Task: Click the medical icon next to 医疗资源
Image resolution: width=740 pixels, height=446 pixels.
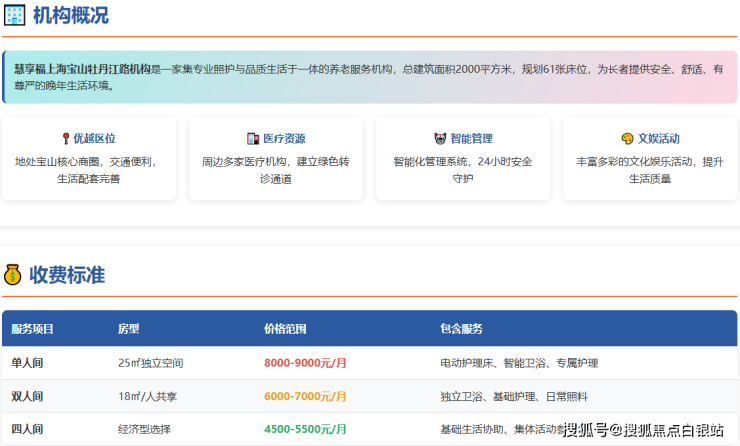Action: click(253, 139)
